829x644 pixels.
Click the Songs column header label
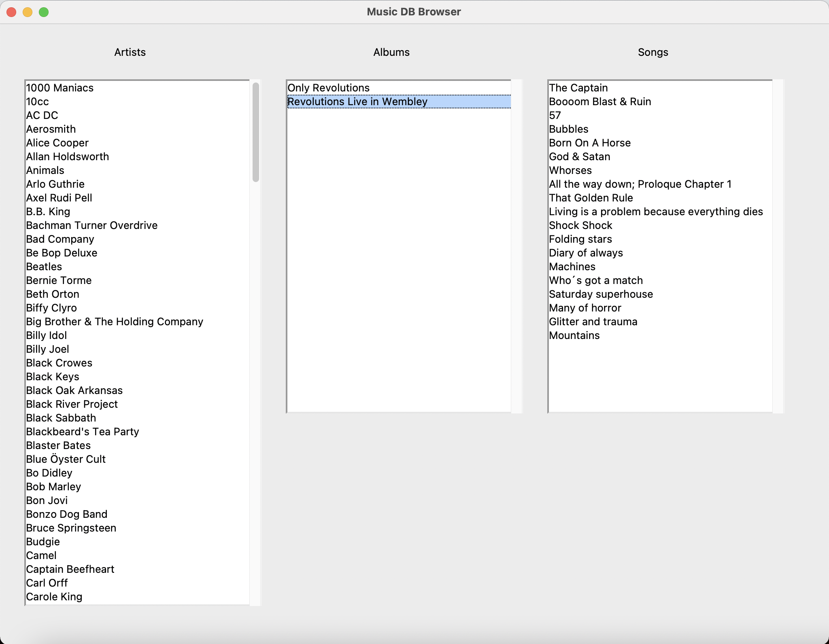(653, 52)
